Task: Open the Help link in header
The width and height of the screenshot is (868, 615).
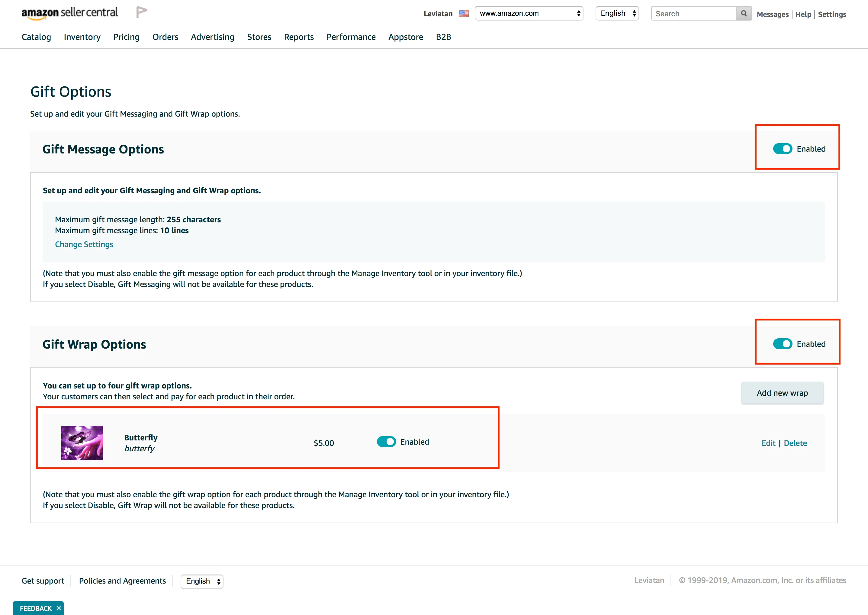Action: [x=803, y=14]
